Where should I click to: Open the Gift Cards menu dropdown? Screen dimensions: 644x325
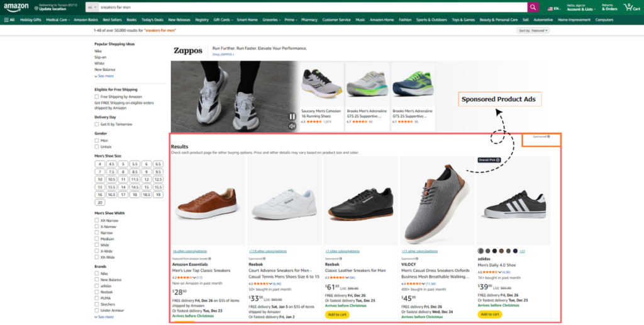(223, 20)
